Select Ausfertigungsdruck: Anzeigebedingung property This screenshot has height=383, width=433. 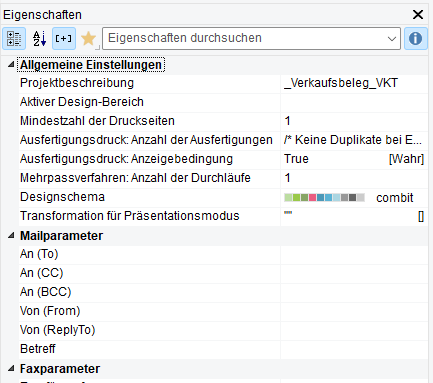point(126,159)
